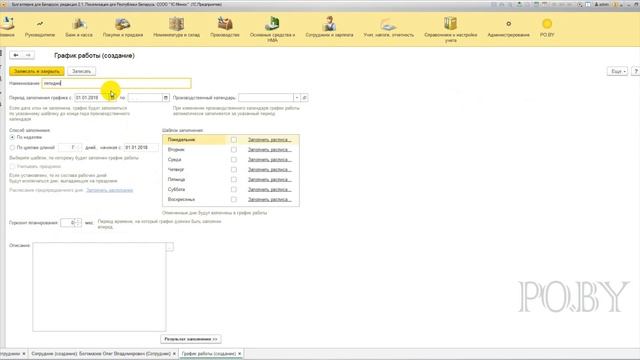Select the По неделям fill method
Viewport: 640px width, 360px height.
12,138
